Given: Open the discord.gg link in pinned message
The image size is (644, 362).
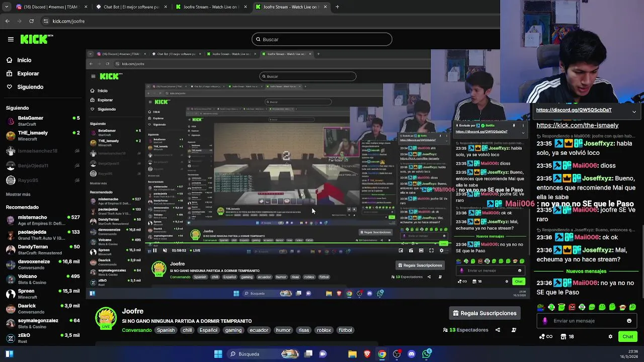Looking at the screenshot, I should (x=574, y=110).
